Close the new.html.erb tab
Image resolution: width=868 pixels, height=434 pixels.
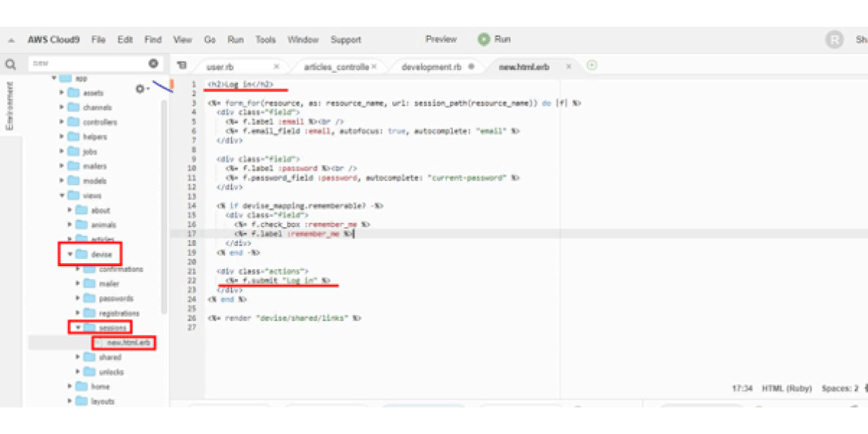click(569, 67)
